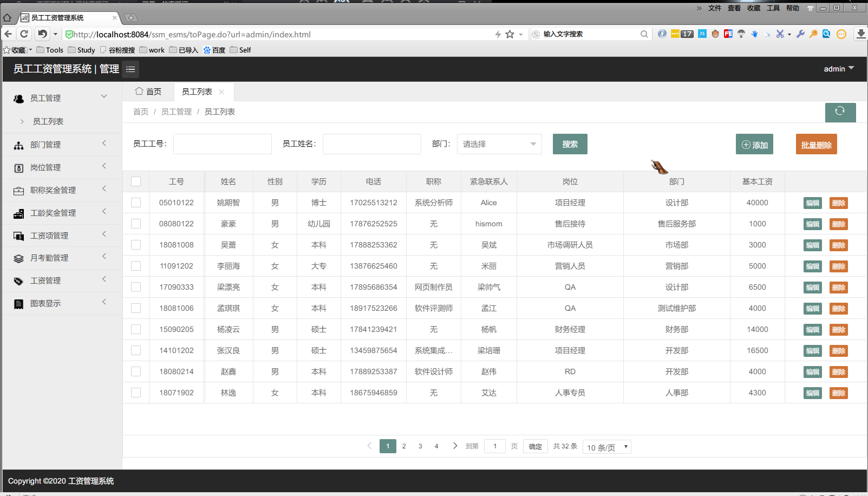Check the row for employee 11091202
This screenshot has height=496, width=868.
[x=136, y=266]
